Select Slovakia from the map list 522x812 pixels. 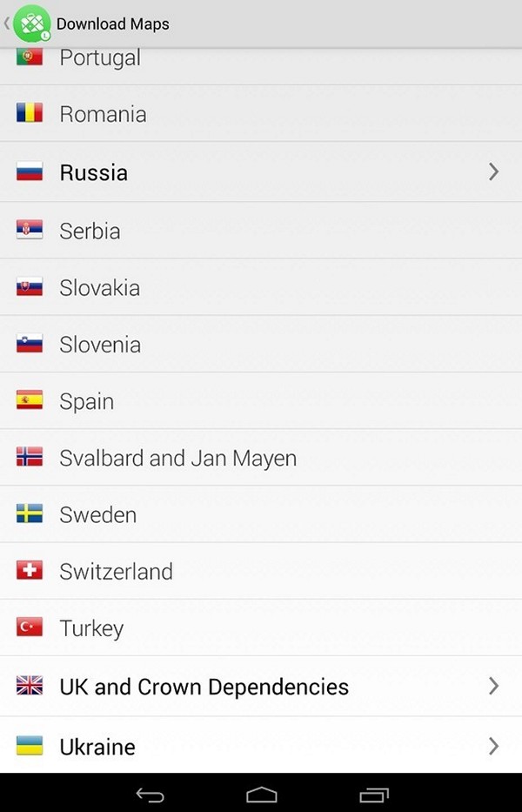(x=261, y=287)
